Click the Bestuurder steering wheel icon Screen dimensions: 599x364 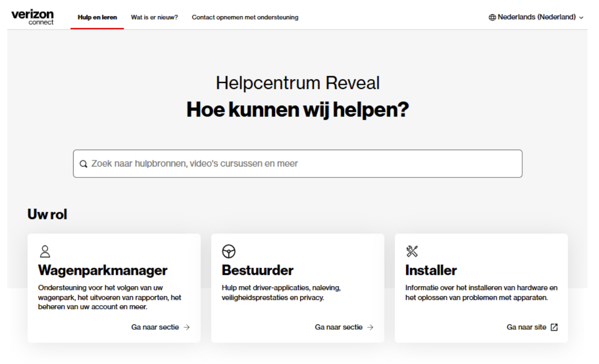(x=229, y=251)
